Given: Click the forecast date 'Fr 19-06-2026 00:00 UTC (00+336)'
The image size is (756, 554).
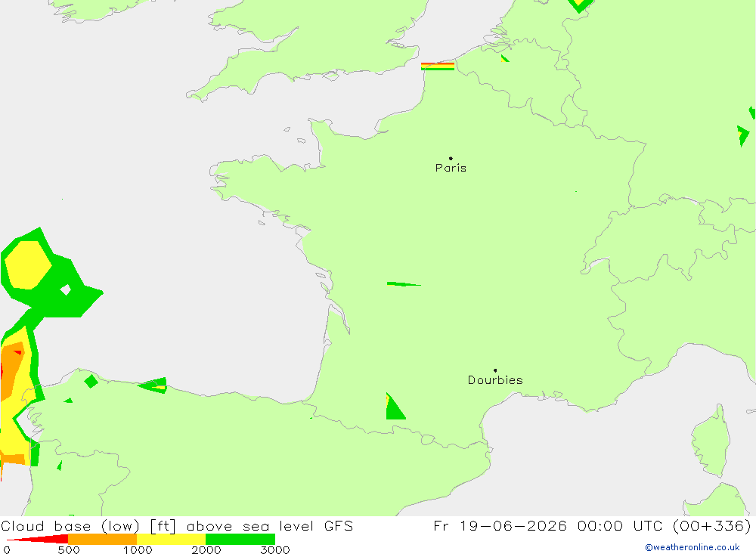Looking at the screenshot, I should pyautogui.click(x=592, y=525).
